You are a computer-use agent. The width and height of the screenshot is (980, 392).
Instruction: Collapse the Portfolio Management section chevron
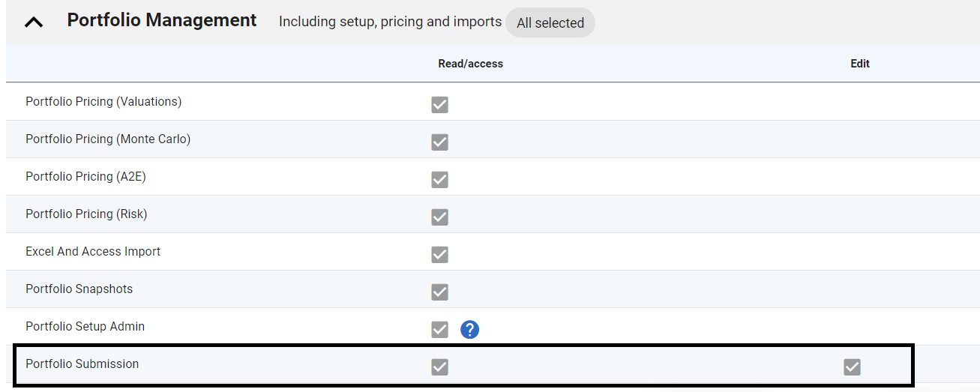34,22
